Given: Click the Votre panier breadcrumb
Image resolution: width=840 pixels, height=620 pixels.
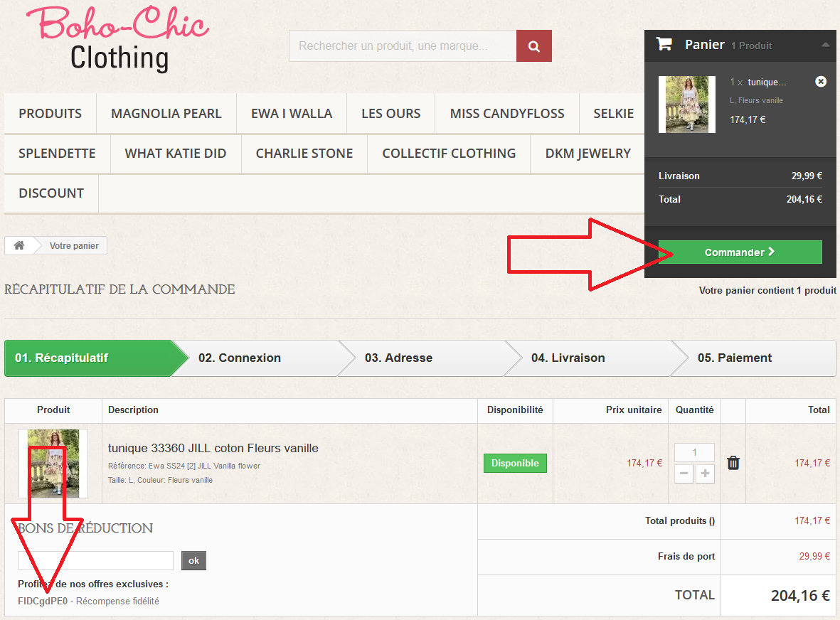Looking at the screenshot, I should pyautogui.click(x=74, y=246).
